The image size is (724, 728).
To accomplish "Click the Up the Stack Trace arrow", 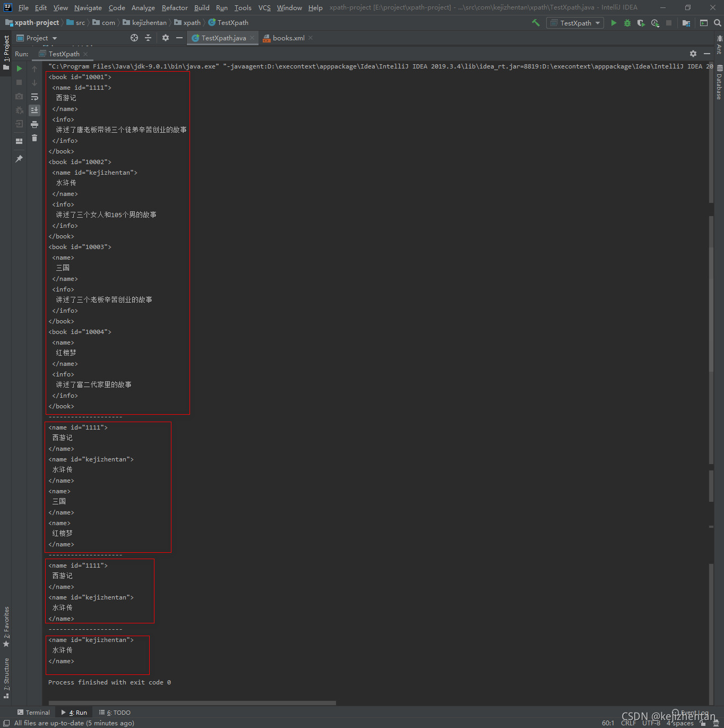I will pyautogui.click(x=35, y=68).
